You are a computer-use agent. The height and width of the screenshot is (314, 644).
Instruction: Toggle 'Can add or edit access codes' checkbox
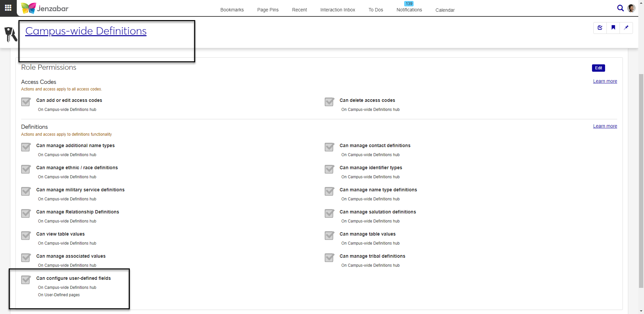[26, 102]
